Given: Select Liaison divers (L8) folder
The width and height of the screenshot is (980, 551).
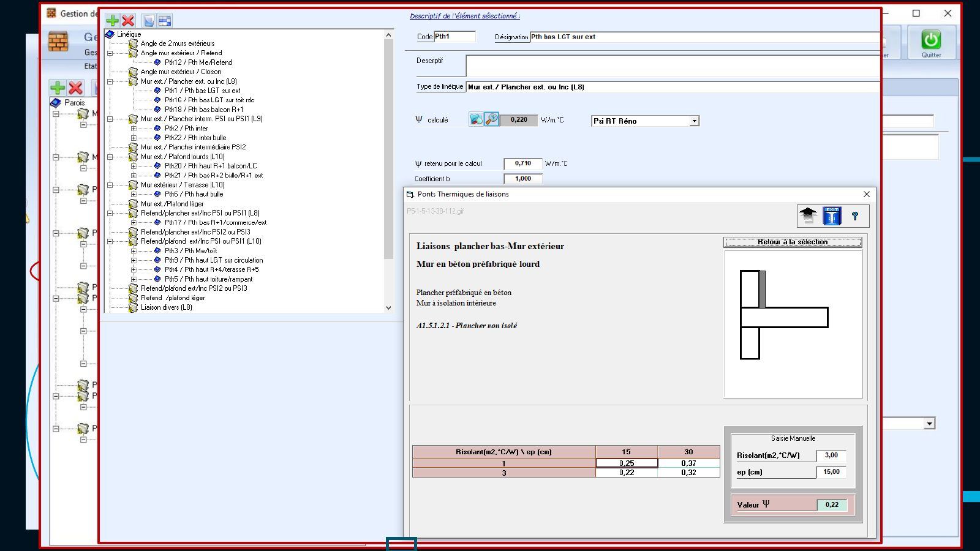Looking at the screenshot, I should click(166, 307).
